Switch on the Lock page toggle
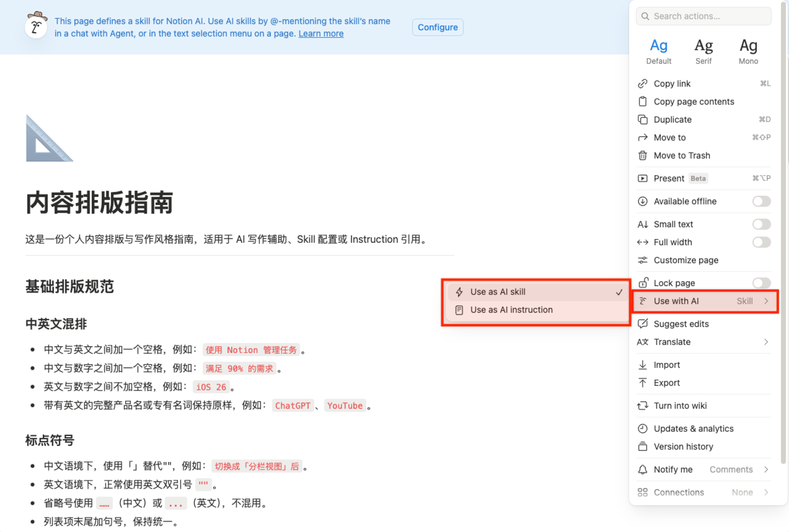Screen dimensions: 789x532 (761, 283)
